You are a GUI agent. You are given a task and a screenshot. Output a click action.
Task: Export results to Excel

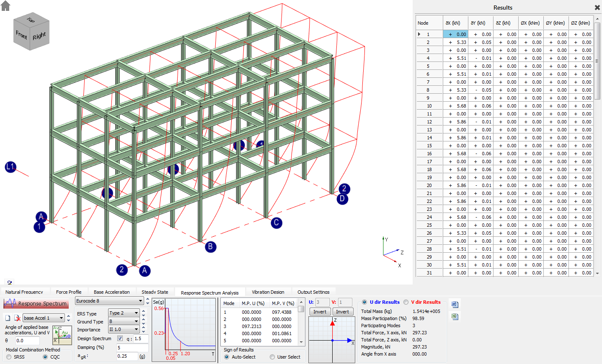pos(455,317)
